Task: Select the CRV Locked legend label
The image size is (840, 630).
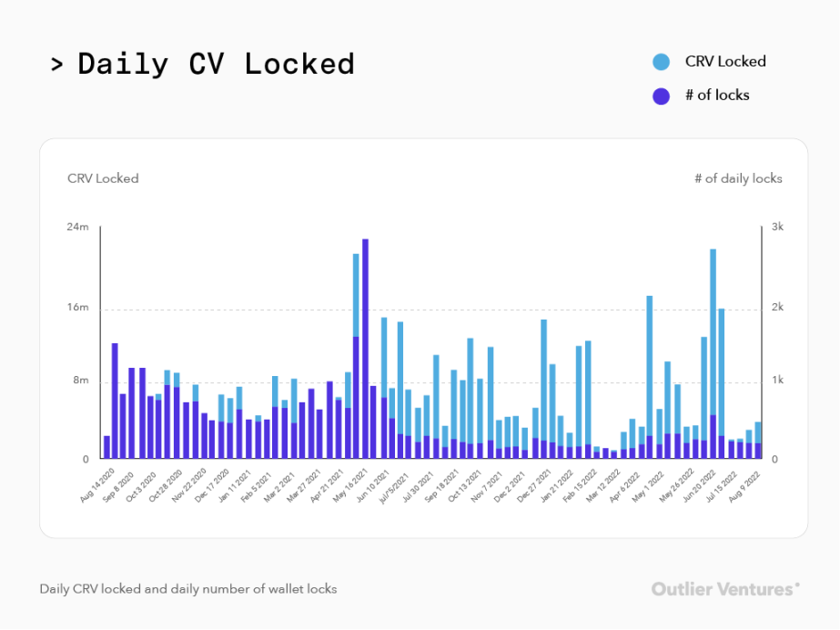Action: point(725,62)
